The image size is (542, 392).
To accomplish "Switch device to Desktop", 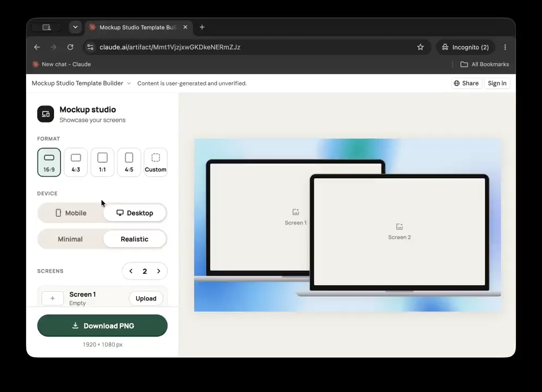I will point(135,213).
